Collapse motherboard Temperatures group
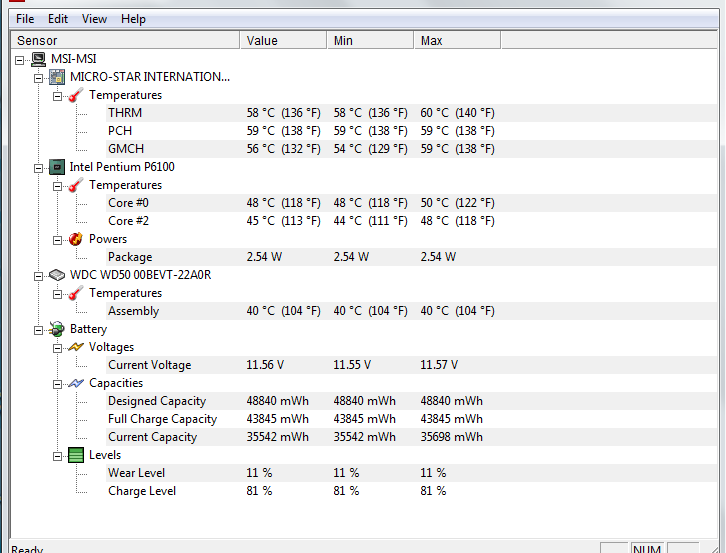 pyautogui.click(x=57, y=96)
